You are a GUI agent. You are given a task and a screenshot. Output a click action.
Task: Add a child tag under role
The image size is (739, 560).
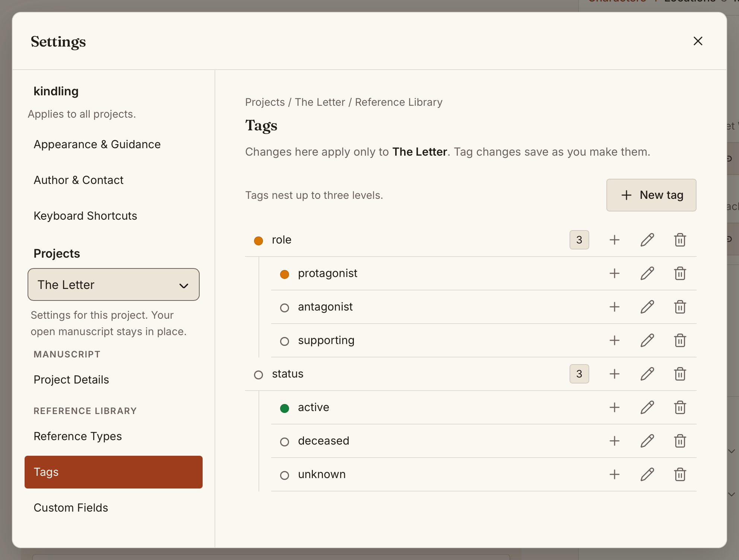(x=615, y=240)
